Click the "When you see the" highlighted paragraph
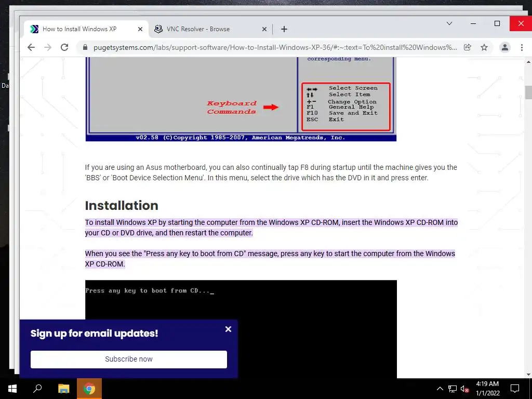The height and width of the screenshot is (399, 532). pos(270,259)
